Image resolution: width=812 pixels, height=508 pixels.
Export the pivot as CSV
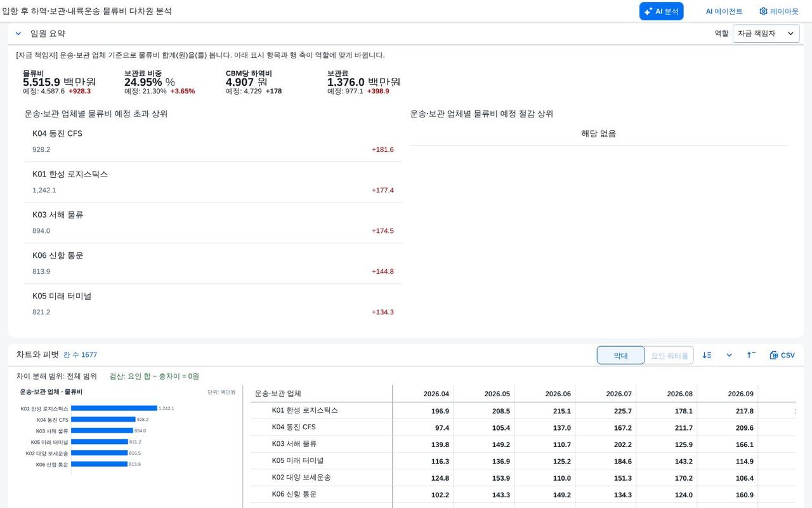tap(782, 356)
